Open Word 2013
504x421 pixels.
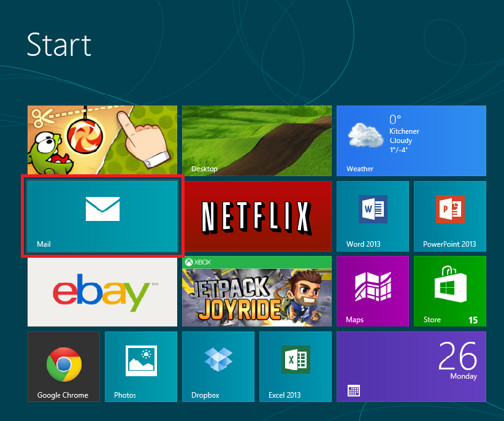click(373, 216)
